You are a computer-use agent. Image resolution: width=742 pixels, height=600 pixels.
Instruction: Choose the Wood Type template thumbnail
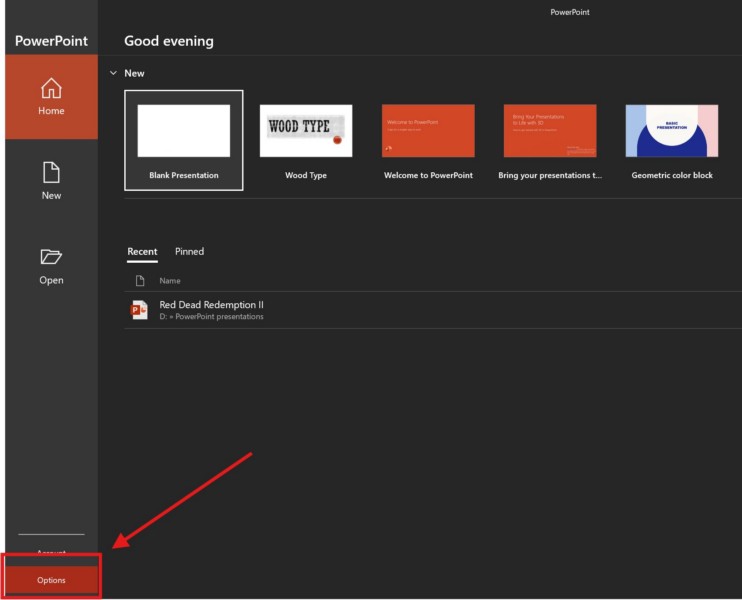point(306,131)
